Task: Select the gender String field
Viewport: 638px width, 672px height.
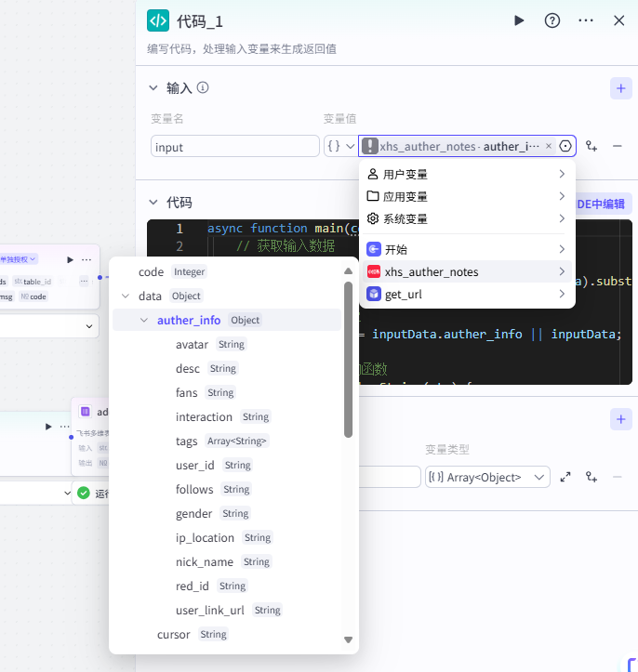Action: coord(226,513)
